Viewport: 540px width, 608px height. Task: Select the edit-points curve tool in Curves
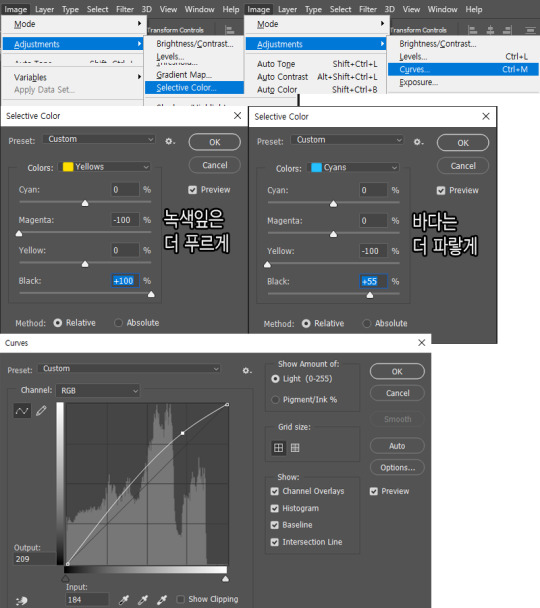point(22,411)
